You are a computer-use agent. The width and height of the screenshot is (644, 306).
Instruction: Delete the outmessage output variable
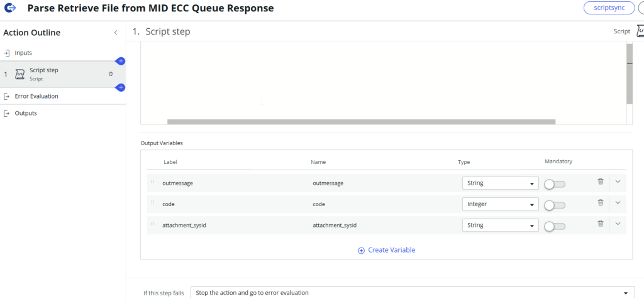point(600,182)
